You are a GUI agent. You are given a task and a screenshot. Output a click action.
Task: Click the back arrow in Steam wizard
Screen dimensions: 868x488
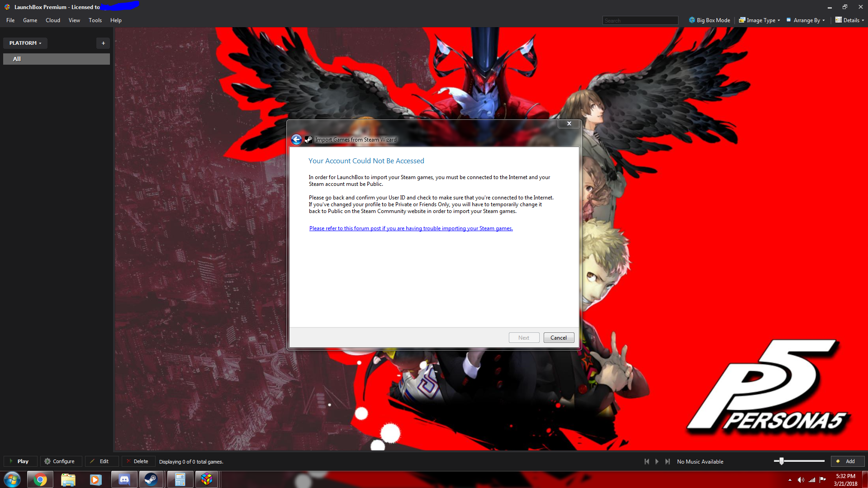coord(296,140)
